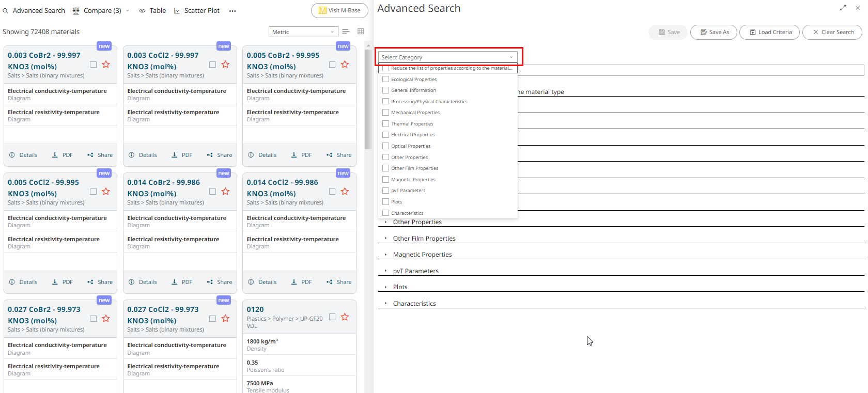Open Details for 0.005 CoBr2 - 99.995

(x=262, y=155)
